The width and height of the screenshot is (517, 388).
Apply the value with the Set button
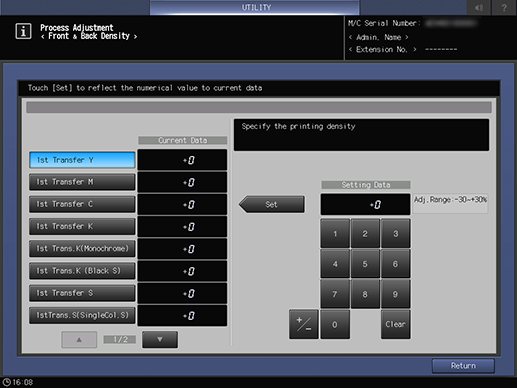click(x=272, y=204)
